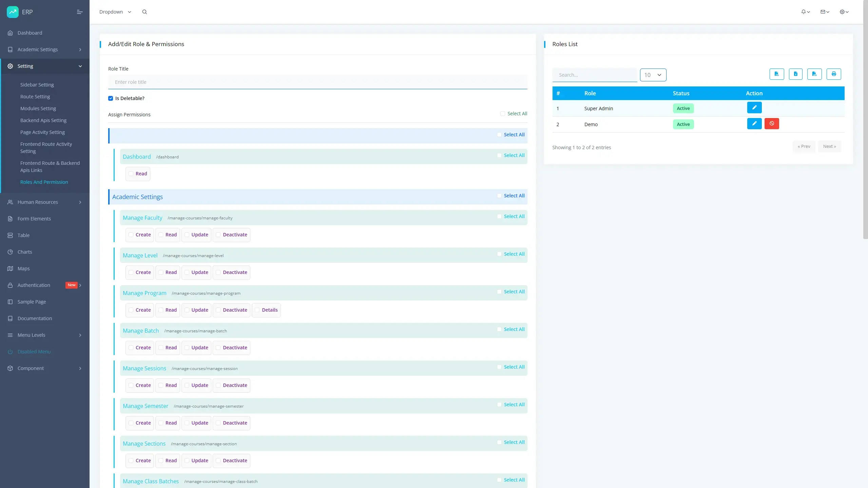This screenshot has width=868, height=488.
Task: Open Route Setting submenu item
Action: click(x=35, y=97)
